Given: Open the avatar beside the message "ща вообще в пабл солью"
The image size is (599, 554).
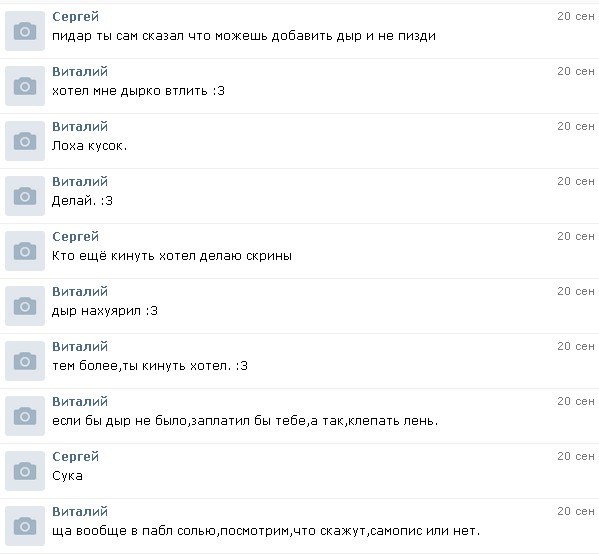Looking at the screenshot, I should point(25,526).
